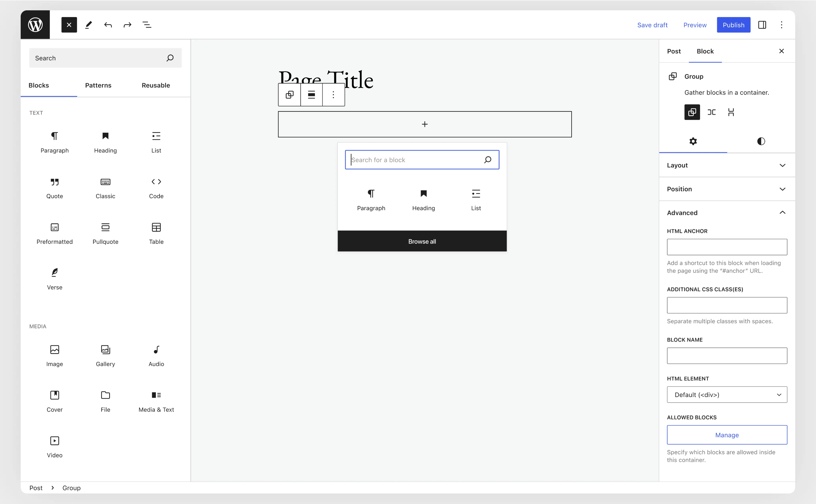Click the Redo arrow
The width and height of the screenshot is (816, 504).
[x=127, y=25]
